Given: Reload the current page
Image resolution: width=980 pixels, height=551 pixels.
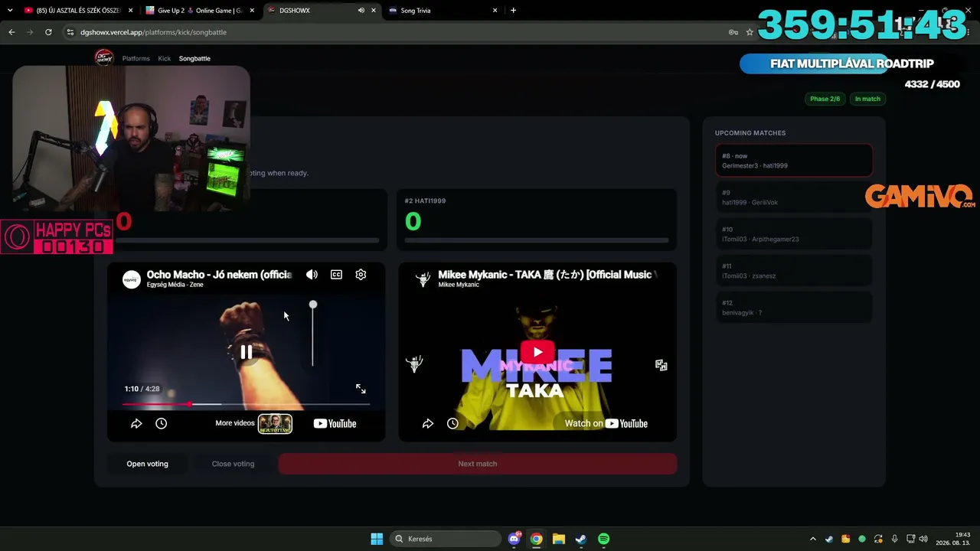Looking at the screenshot, I should 48,32.
